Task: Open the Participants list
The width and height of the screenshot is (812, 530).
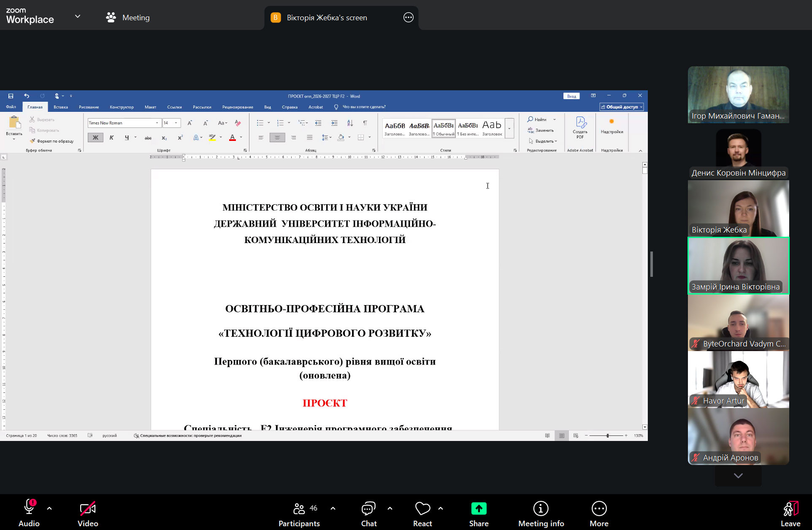Action: pyautogui.click(x=299, y=509)
